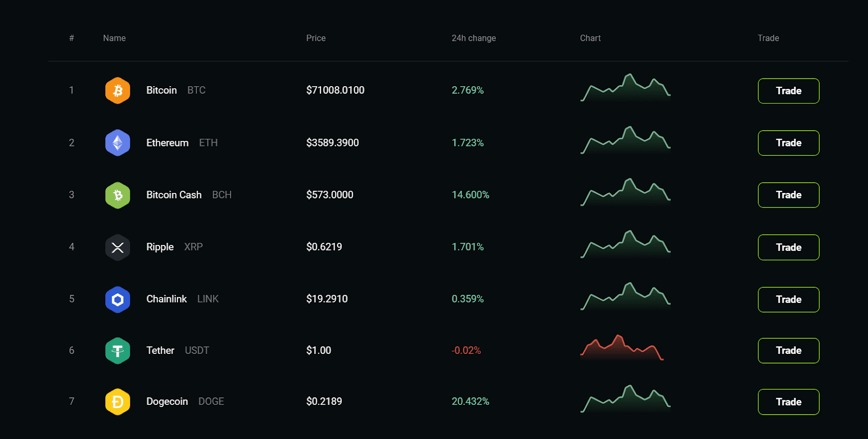
Task: Click the USDT ticker symbol
Action: click(197, 350)
